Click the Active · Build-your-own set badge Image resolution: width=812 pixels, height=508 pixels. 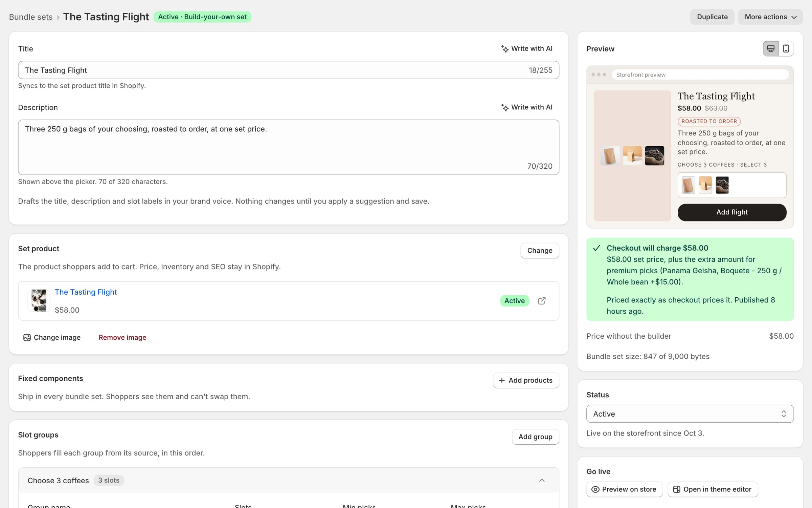click(x=202, y=17)
